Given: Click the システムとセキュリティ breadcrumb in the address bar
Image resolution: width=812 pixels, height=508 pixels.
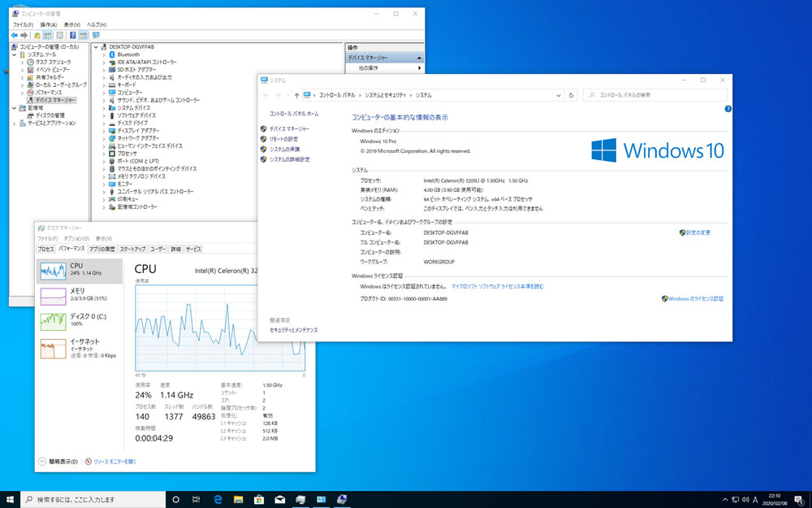Looking at the screenshot, I should click(x=385, y=95).
